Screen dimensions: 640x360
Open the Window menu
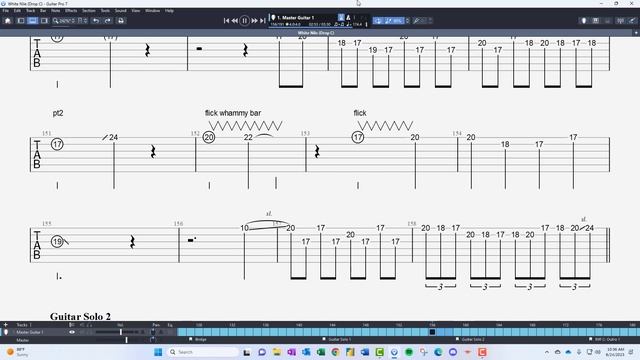tap(152, 11)
